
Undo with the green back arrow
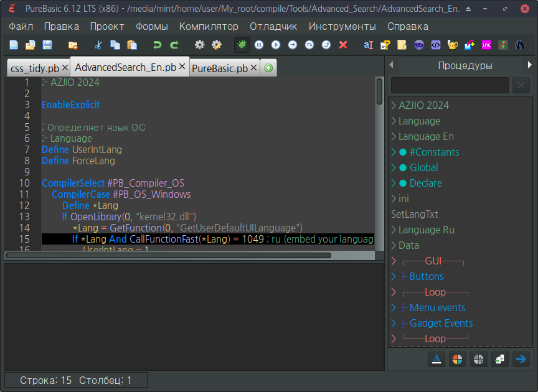coord(158,45)
